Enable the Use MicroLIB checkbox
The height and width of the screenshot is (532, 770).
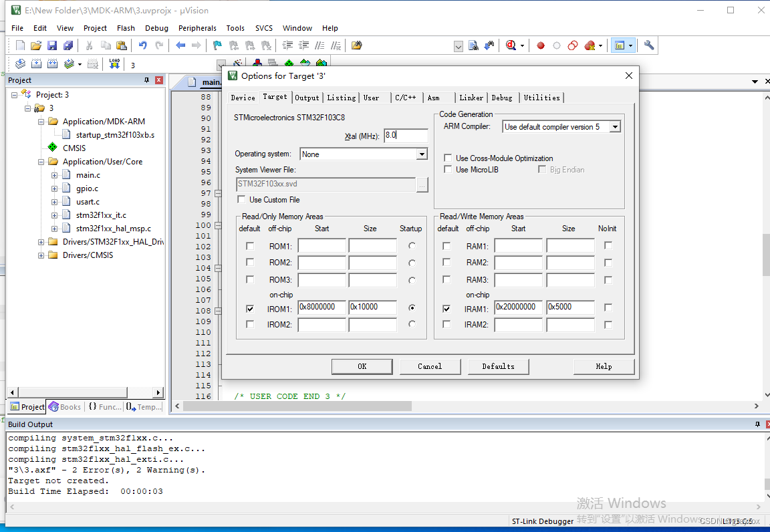pyautogui.click(x=448, y=170)
